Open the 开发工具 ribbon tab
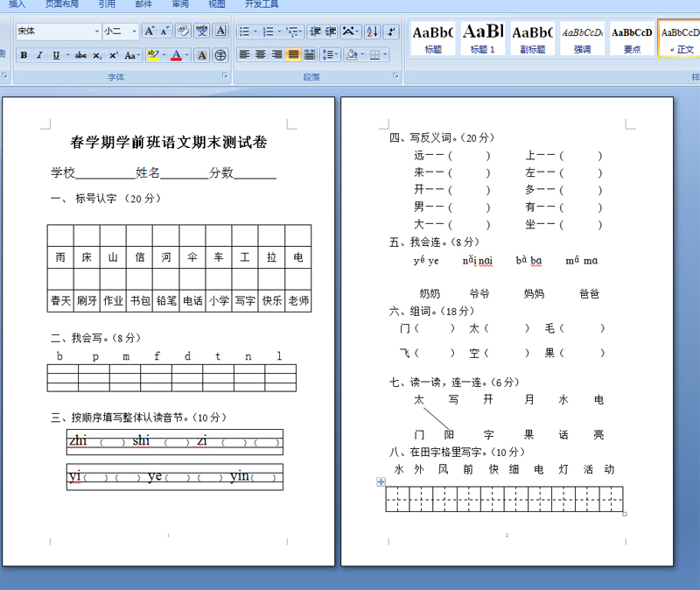Image resolution: width=700 pixels, height=590 pixels. [262, 4]
